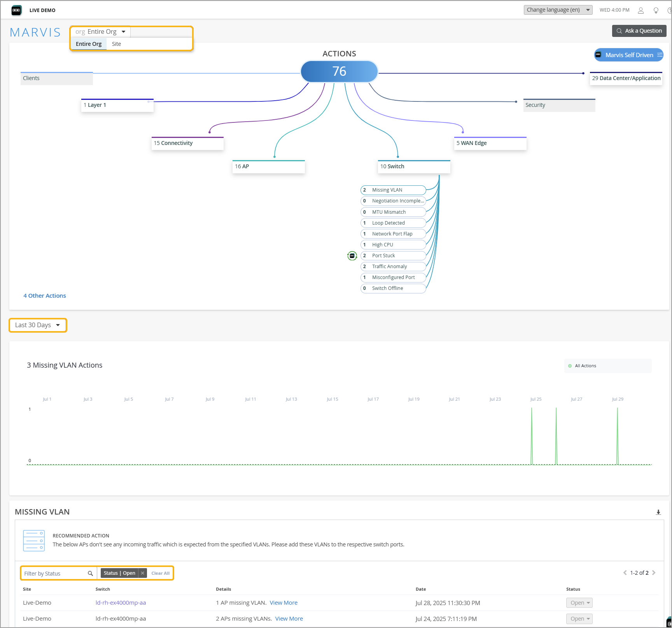Select the Connectivity action category
The height and width of the screenshot is (628, 672).
click(187, 143)
